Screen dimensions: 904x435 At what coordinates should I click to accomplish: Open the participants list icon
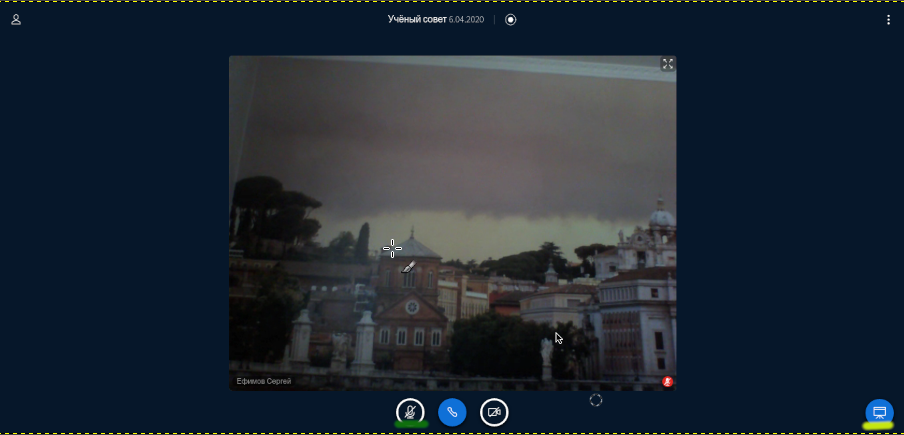[16, 20]
